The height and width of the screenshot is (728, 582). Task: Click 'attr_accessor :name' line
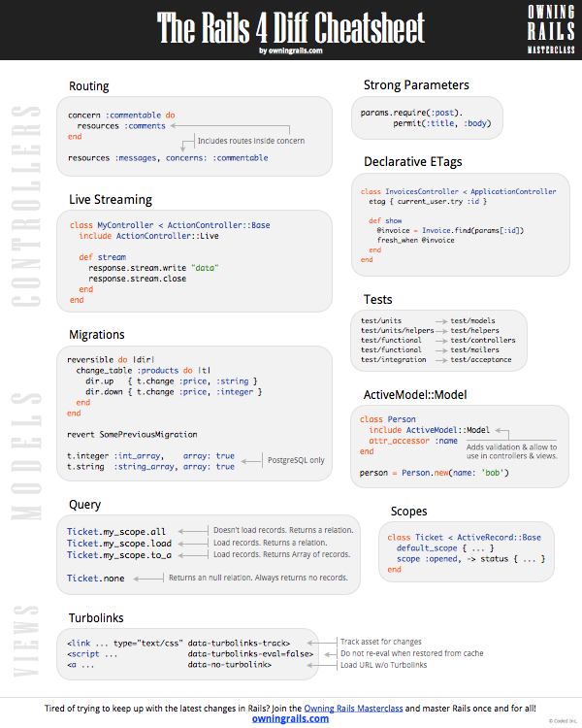click(413, 441)
